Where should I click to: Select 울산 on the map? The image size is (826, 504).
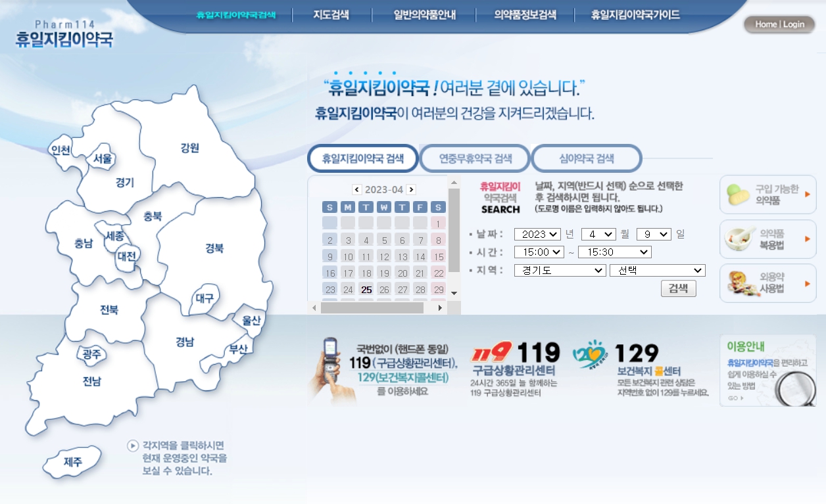[x=251, y=321]
